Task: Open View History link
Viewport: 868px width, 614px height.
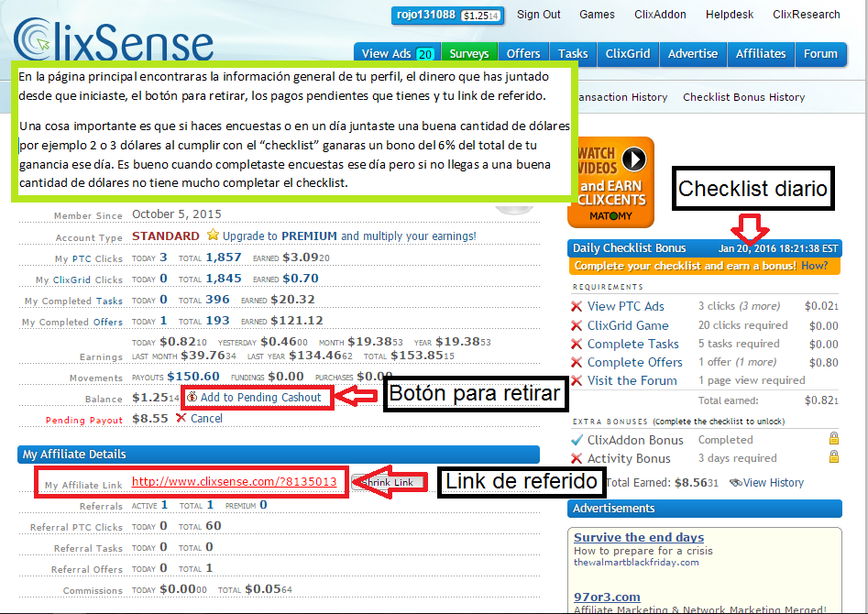Action: pyautogui.click(x=774, y=483)
